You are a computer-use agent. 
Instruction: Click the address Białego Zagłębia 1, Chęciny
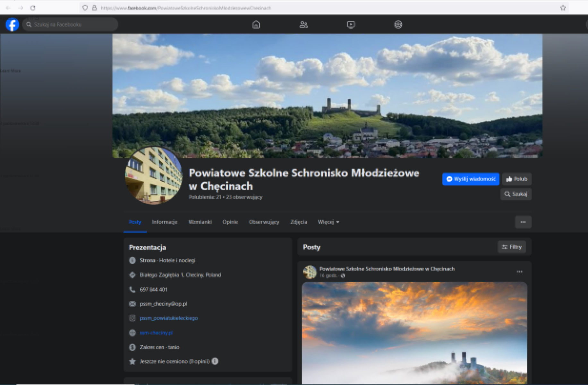coord(180,275)
